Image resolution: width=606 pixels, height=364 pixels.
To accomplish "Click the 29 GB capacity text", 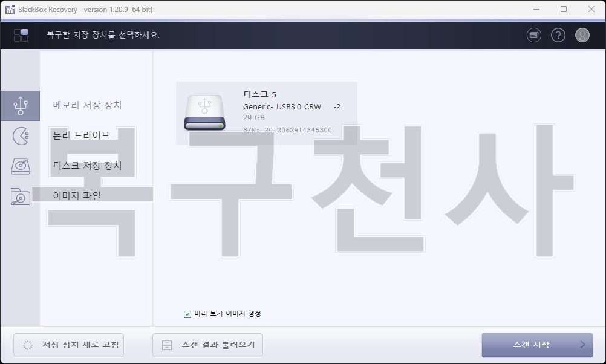I will coord(254,117).
